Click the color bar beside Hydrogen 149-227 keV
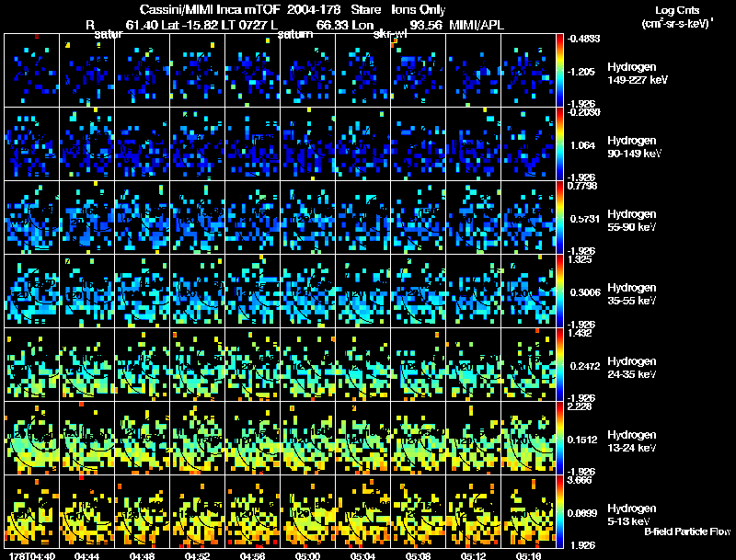736x560 pixels. (559, 71)
